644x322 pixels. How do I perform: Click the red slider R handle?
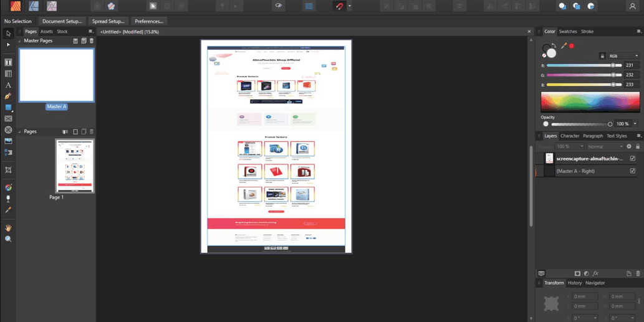pyautogui.click(x=613, y=65)
